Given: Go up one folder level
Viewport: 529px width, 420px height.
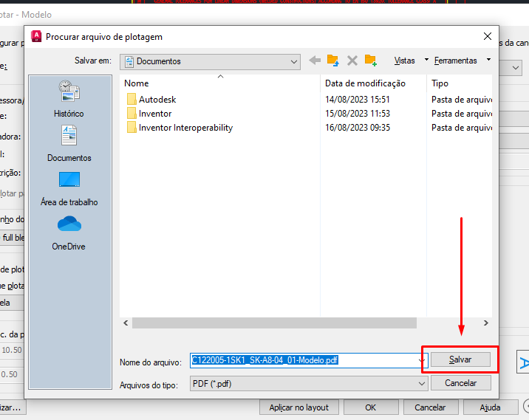Looking at the screenshot, I should [x=333, y=61].
